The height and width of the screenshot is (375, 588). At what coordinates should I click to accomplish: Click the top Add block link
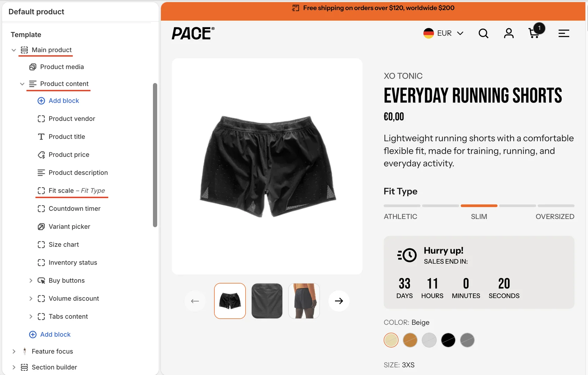[58, 101]
